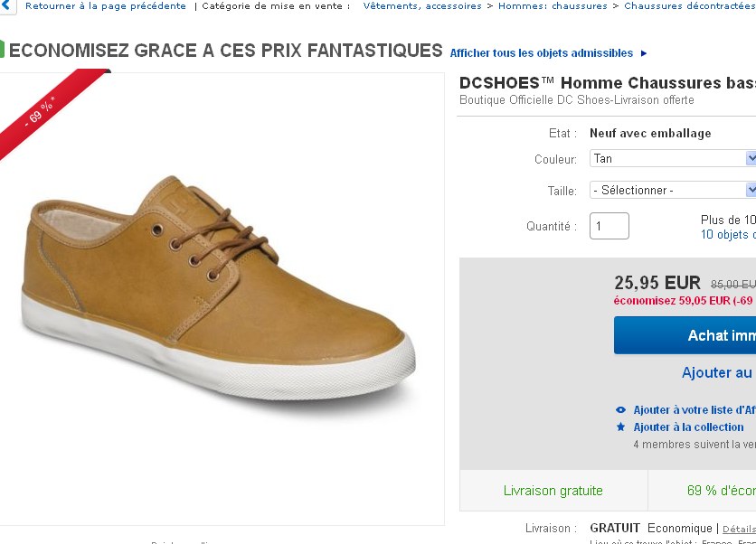The image size is (756, 544).
Task: Click the Quantité input field
Action: [x=609, y=226]
